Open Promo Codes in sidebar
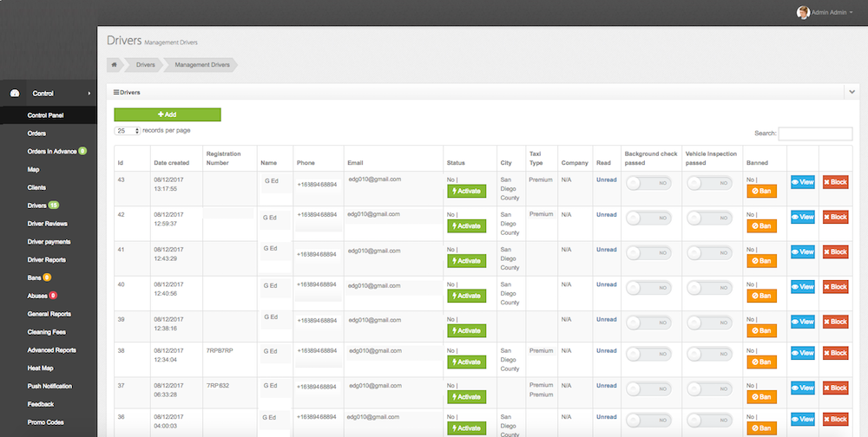The height and width of the screenshot is (437, 868). pos(45,422)
